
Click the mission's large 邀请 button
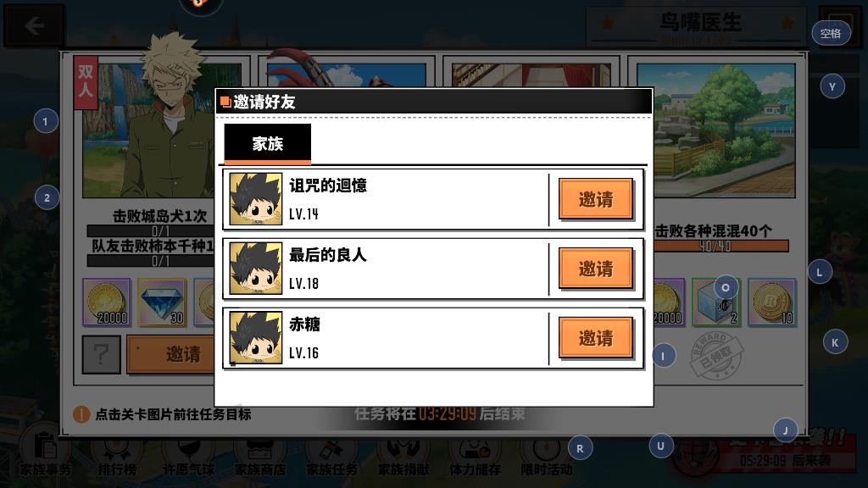(171, 354)
